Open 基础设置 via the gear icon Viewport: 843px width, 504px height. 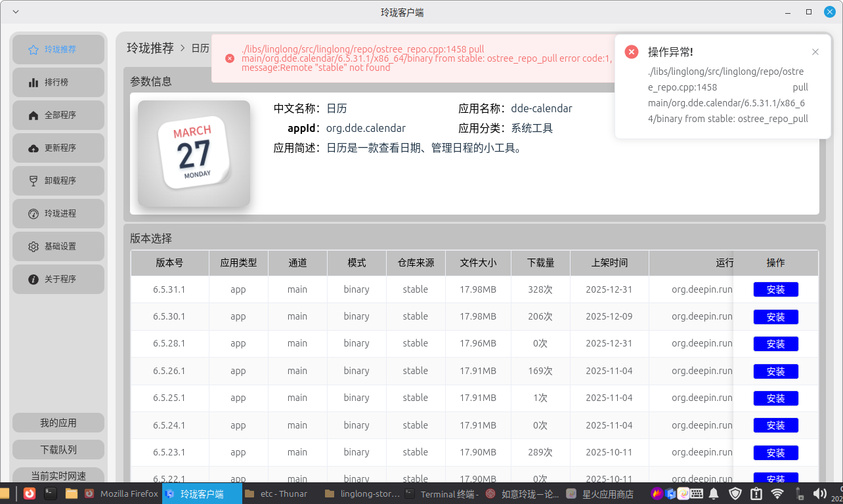click(x=33, y=246)
